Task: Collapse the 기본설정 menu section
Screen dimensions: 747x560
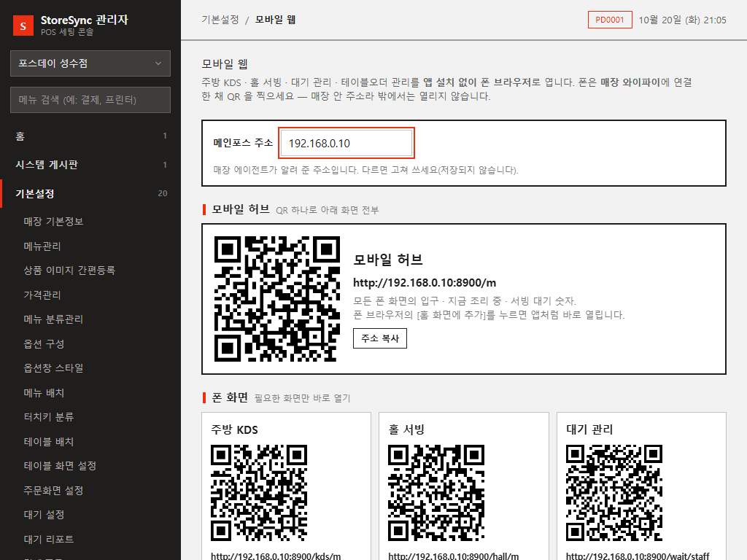Action: 90,193
